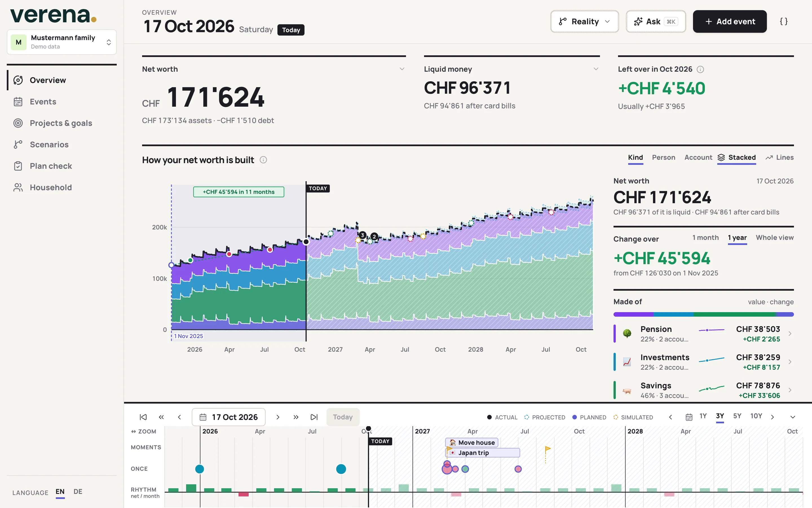Set change period to 1 month
812x508 pixels.
[706, 238]
